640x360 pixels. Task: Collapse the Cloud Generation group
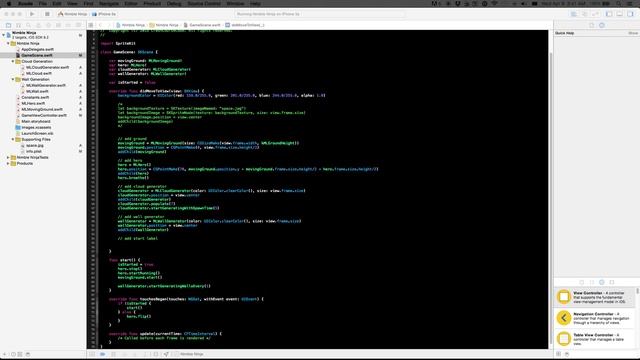(x=13, y=61)
